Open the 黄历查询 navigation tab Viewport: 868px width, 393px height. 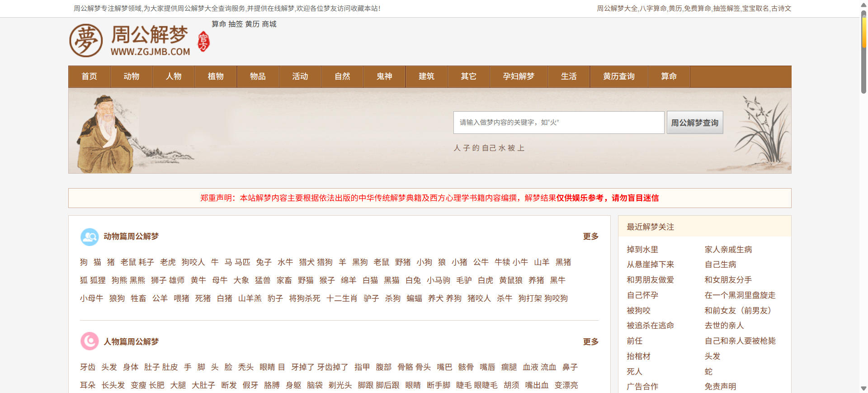[x=619, y=76]
